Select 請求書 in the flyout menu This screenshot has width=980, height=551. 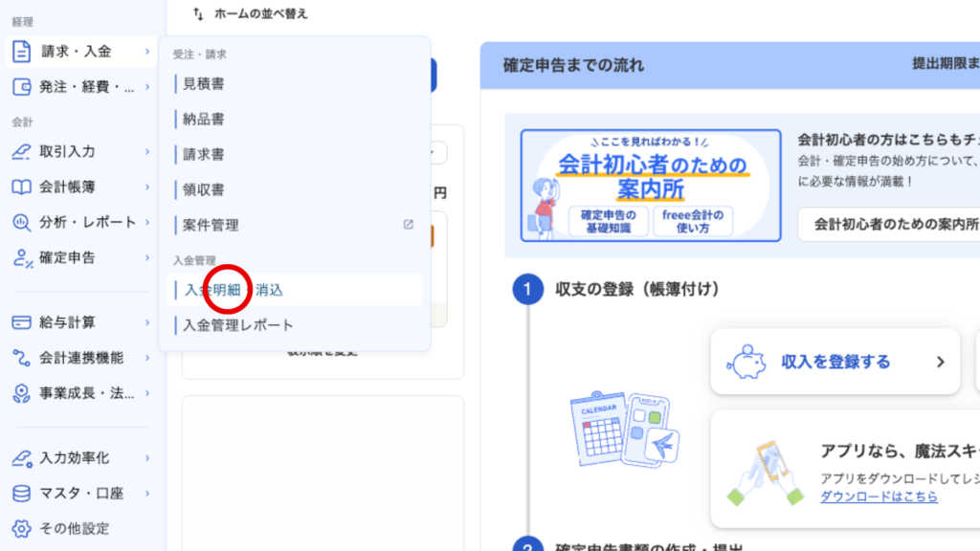204,154
